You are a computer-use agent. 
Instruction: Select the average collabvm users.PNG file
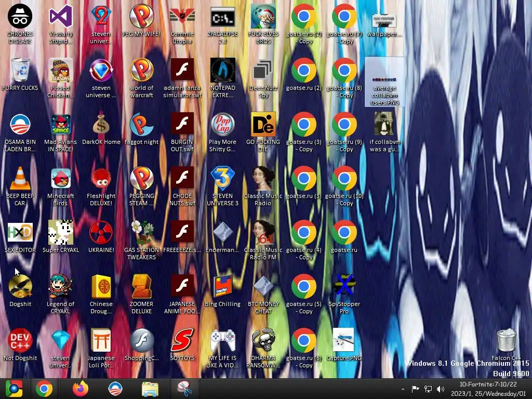point(385,82)
